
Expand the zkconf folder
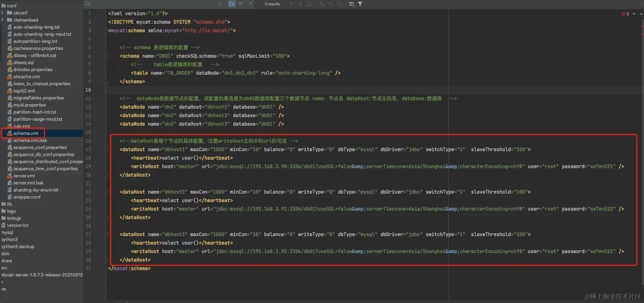(x=2, y=13)
